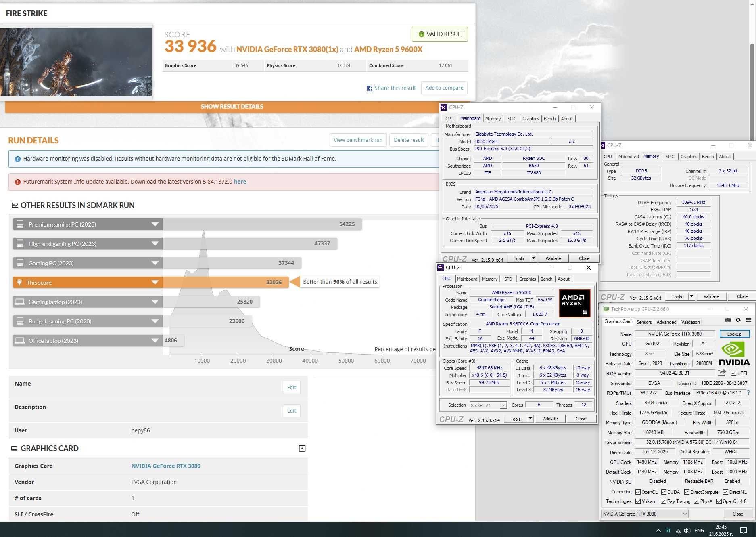Switch to the Advanced tab in GPU-Z

666,322
